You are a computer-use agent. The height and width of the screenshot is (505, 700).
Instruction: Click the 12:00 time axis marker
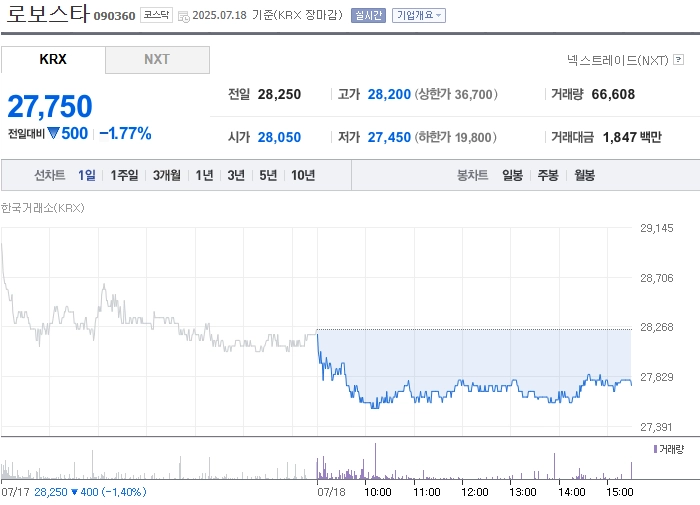(475, 492)
